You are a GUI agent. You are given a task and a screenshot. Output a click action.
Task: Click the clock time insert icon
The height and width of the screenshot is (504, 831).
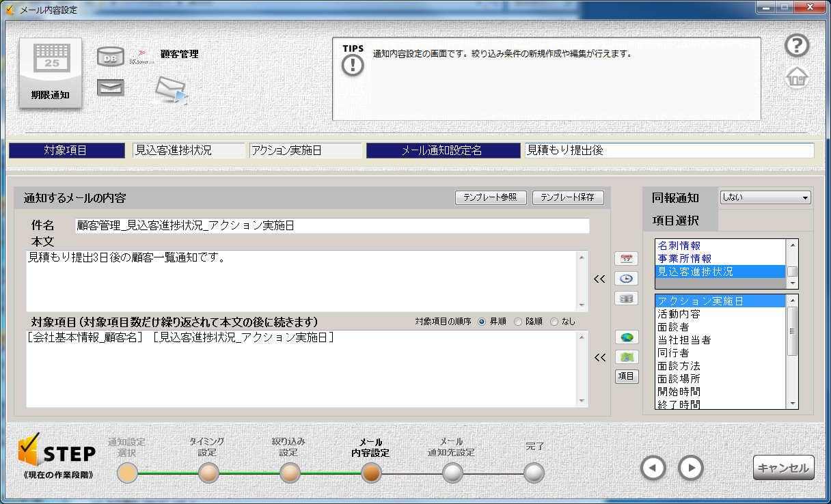click(x=626, y=279)
